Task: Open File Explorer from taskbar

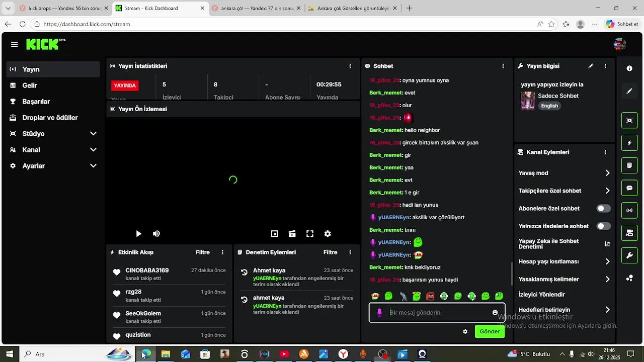Action: [166, 354]
